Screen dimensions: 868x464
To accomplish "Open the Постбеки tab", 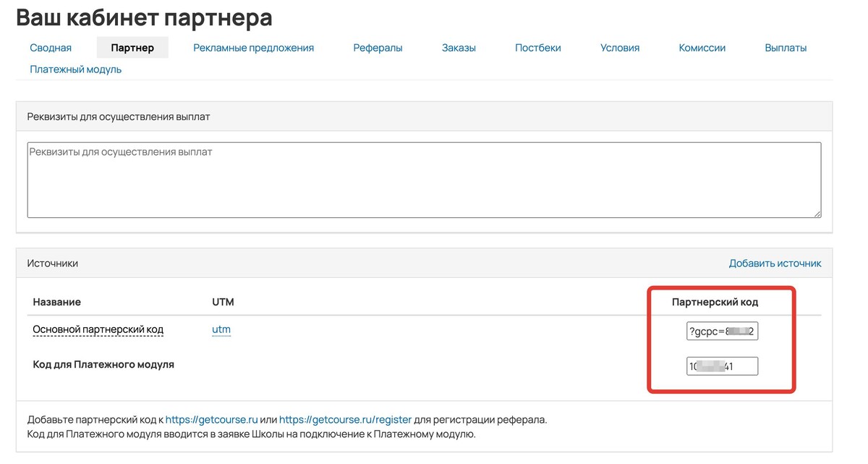I will tap(538, 48).
